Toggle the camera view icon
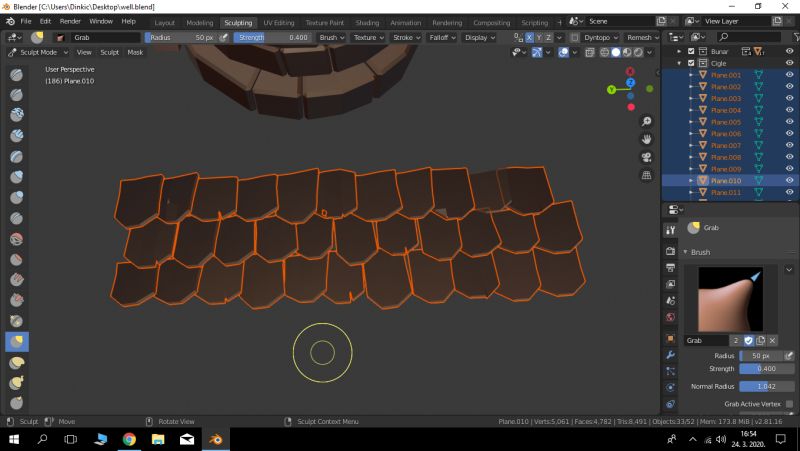 coord(646,157)
